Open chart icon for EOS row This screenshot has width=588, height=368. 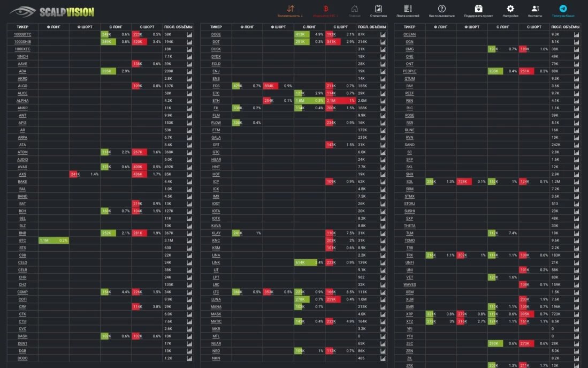[383, 86]
